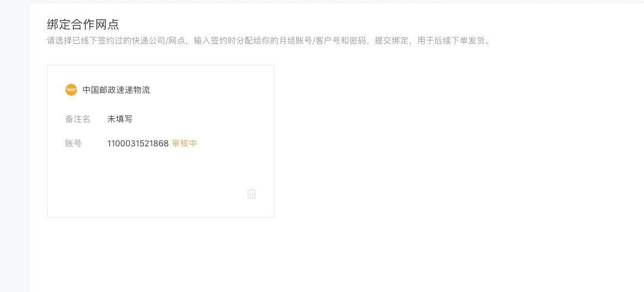Click the description text below the heading
Image resolution: width=644 pixels, height=292 pixels.
pos(269,40)
